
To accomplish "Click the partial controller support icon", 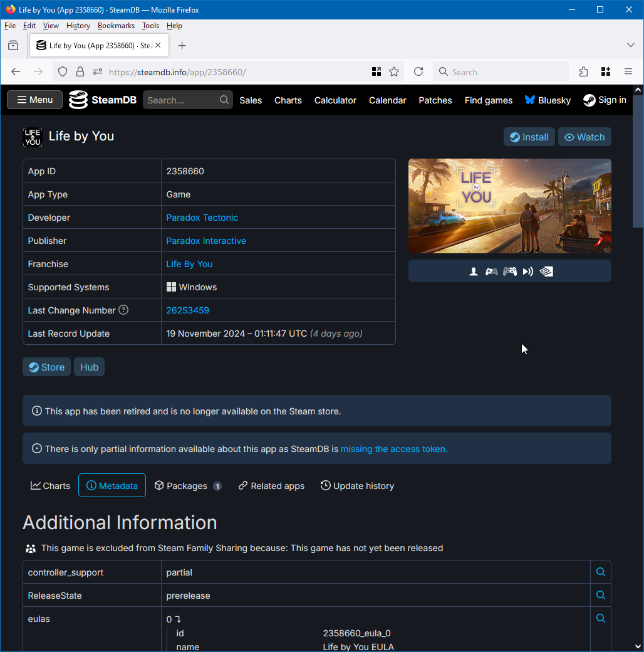I will coord(492,271).
